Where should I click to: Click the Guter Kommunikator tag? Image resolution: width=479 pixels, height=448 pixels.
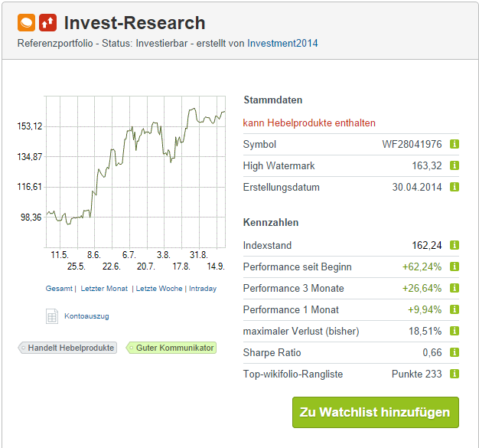click(171, 348)
